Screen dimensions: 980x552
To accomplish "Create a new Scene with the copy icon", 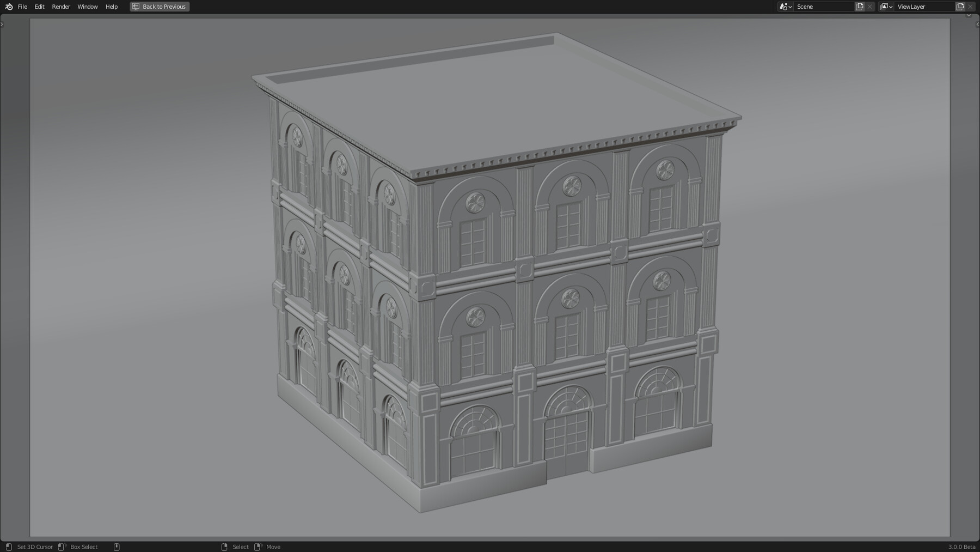I will coord(859,6).
